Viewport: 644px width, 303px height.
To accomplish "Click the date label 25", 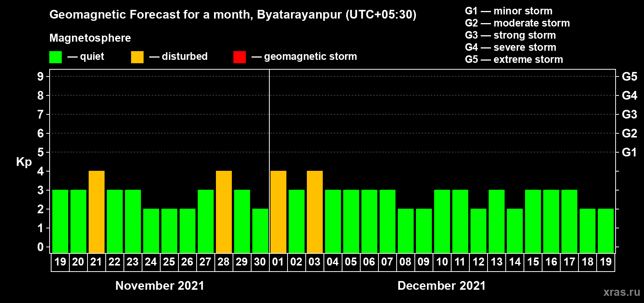I will coord(169,262).
